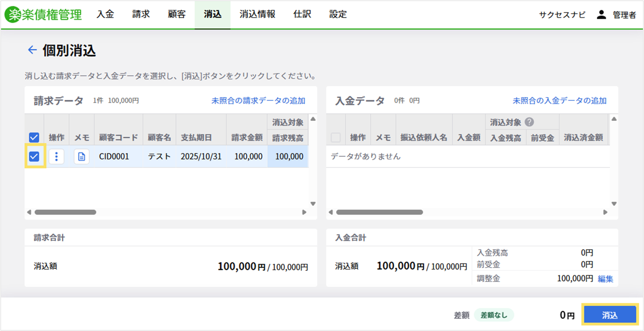Click the help icon next to 消込対象
The height and width of the screenshot is (331, 644).
(x=529, y=122)
